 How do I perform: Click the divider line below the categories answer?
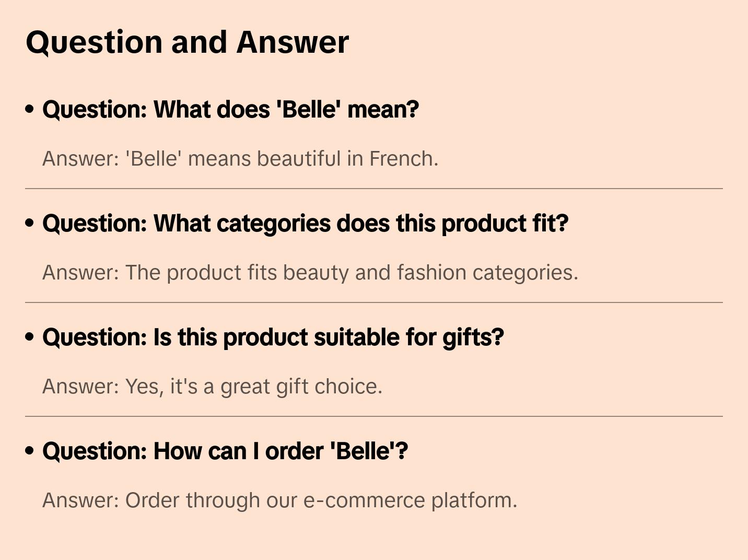374,302
